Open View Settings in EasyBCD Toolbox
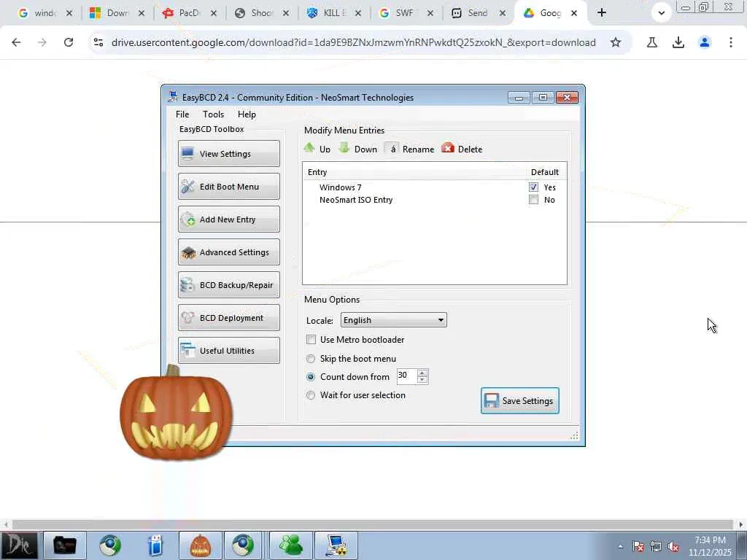747x560 pixels. (228, 153)
